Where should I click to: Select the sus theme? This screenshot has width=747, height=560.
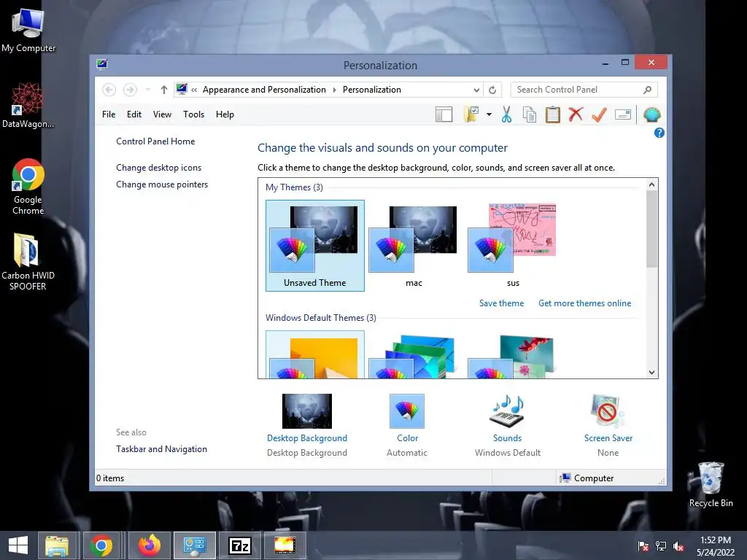click(513, 246)
